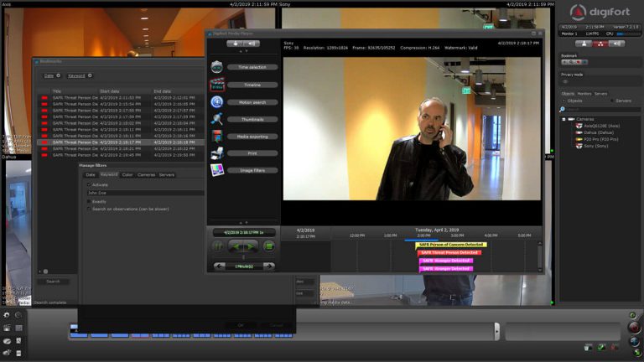644x362 pixels.
Task: Select the Timeline clapperboard icon
Action: pos(217,85)
